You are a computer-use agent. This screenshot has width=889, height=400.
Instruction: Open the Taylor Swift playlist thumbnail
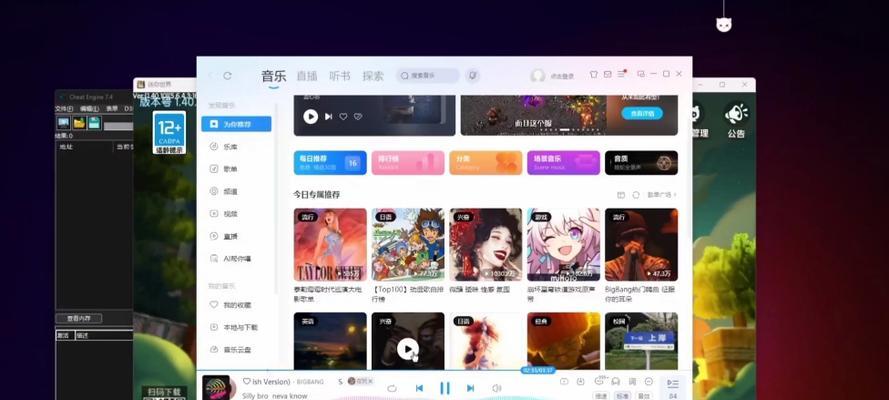pyautogui.click(x=330, y=245)
